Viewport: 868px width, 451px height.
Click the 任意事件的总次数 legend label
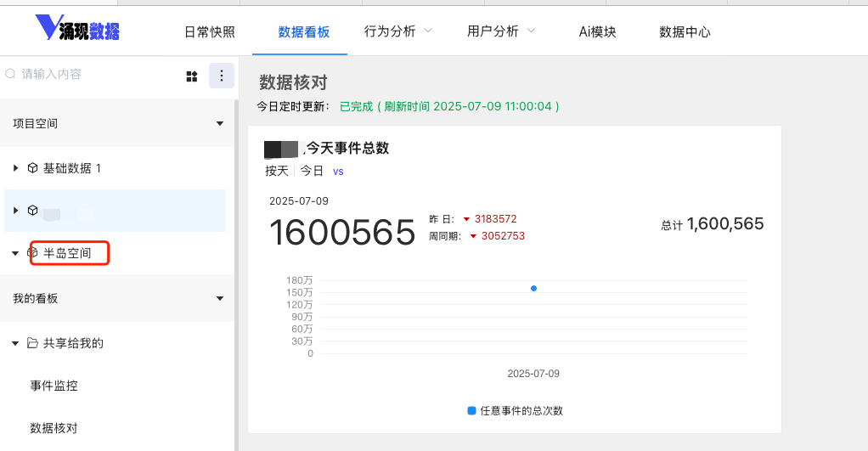click(521, 410)
